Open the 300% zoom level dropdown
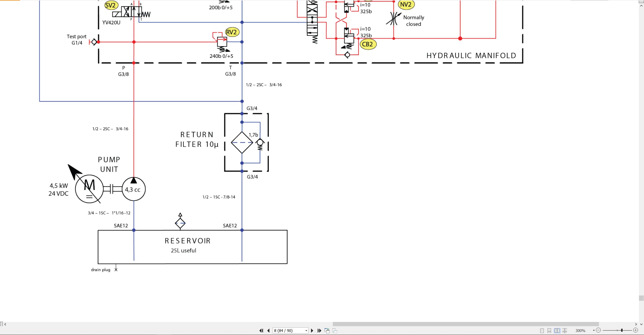 [x=594, y=330]
